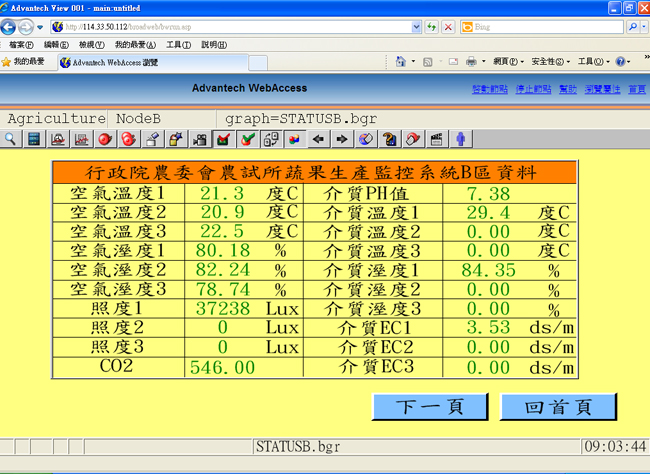Click STATUSB.bgr in the status bar
Screen dimensions: 650x474
point(298,447)
